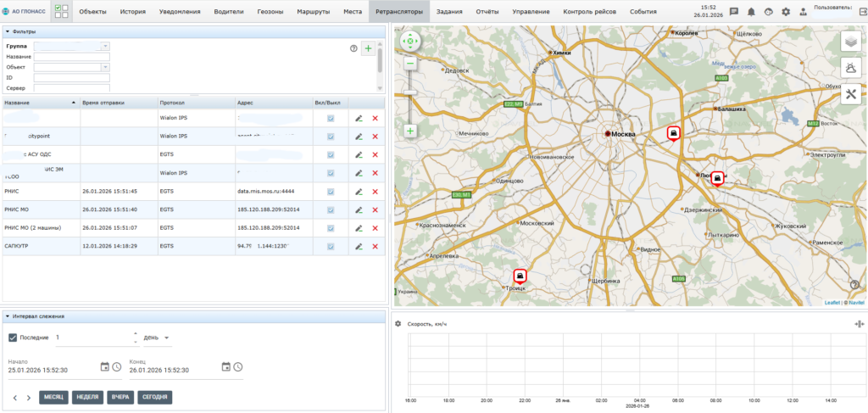868x413 pixels.
Task: Switch to the Отчёты tab
Action: tap(486, 12)
